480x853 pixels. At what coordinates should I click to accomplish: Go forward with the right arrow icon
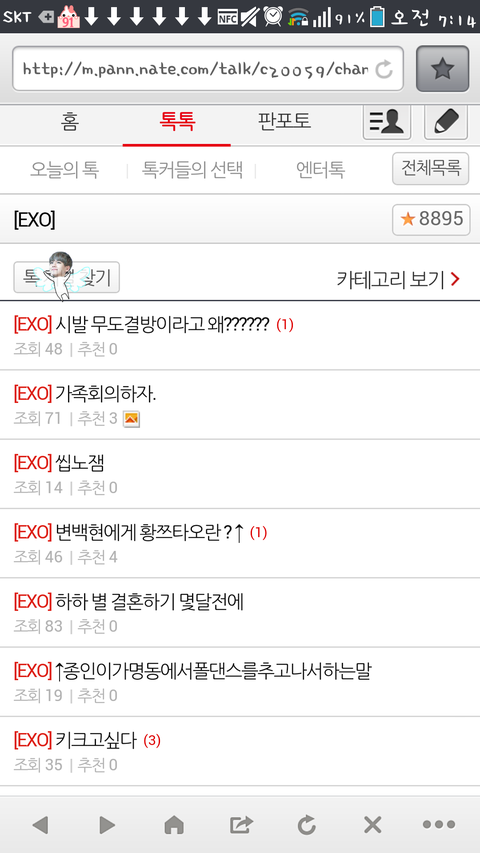pyautogui.click(x=107, y=825)
